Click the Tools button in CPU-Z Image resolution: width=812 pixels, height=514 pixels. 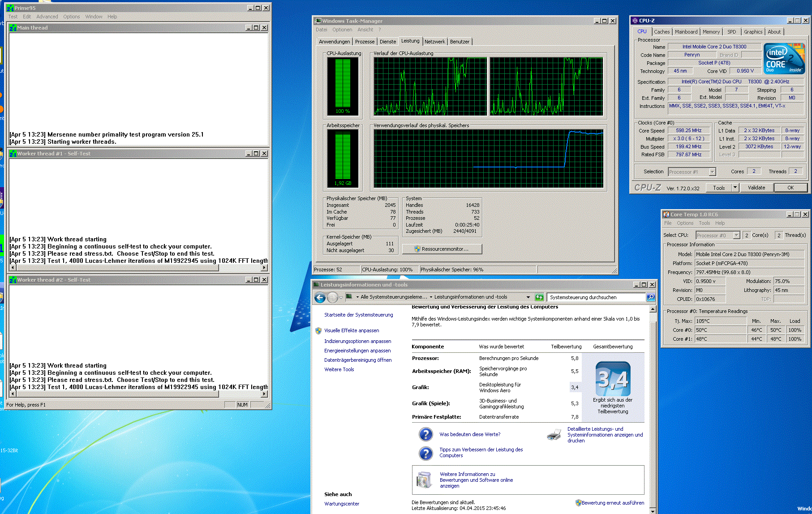[x=719, y=188]
